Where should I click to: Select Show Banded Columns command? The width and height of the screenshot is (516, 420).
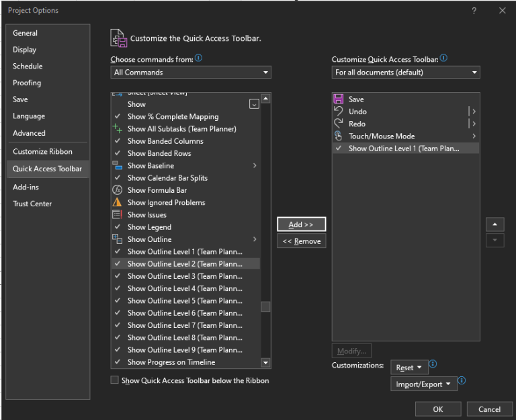click(x=165, y=141)
